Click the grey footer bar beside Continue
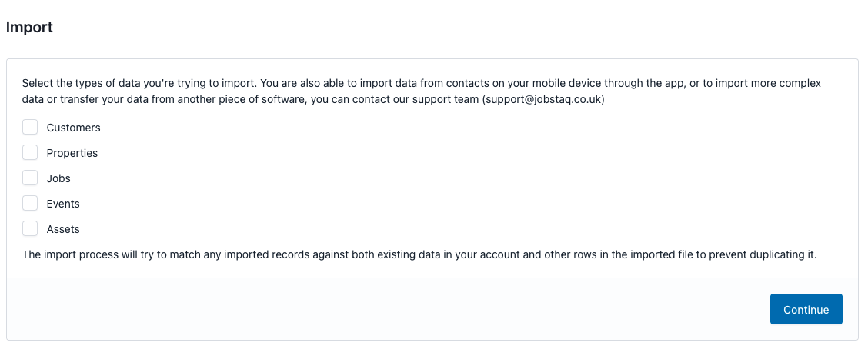 (388, 308)
